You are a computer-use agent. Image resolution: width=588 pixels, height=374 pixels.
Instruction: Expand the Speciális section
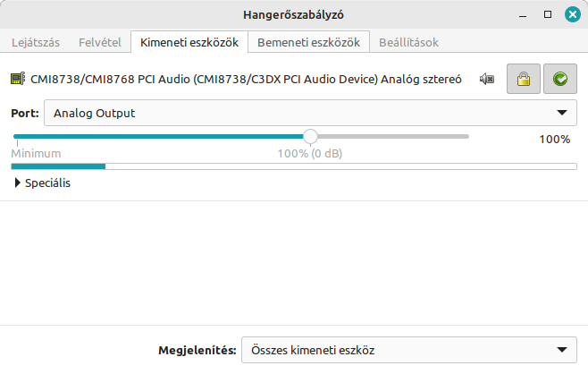point(42,183)
